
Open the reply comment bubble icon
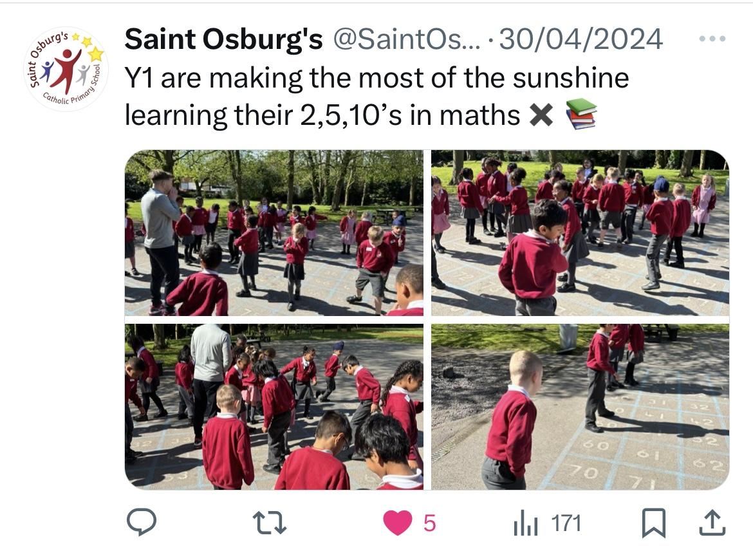pyautogui.click(x=141, y=522)
